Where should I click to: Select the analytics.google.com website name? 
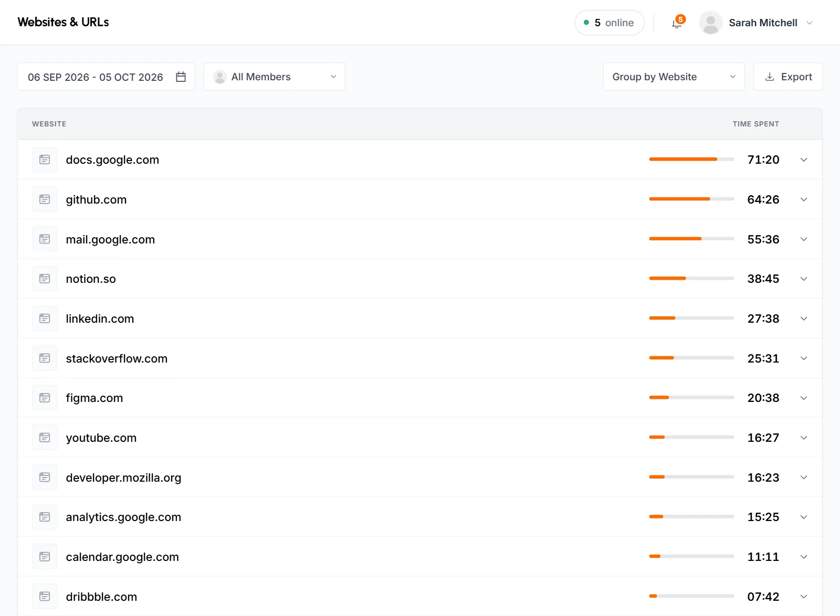click(x=123, y=517)
